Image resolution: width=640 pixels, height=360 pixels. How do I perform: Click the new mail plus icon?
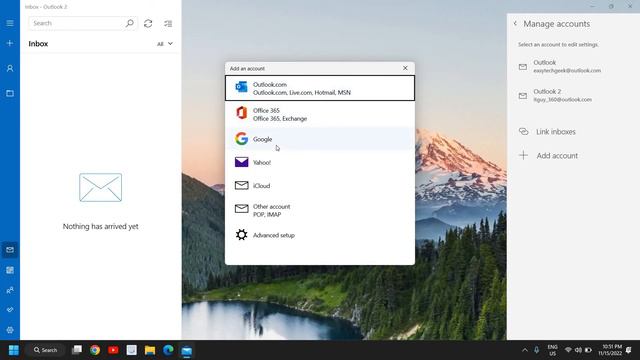coord(10,43)
